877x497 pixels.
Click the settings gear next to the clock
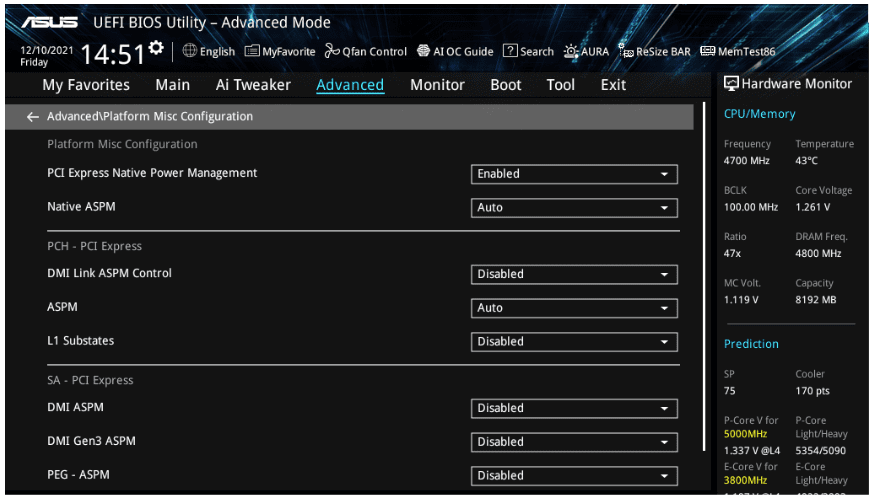156,48
